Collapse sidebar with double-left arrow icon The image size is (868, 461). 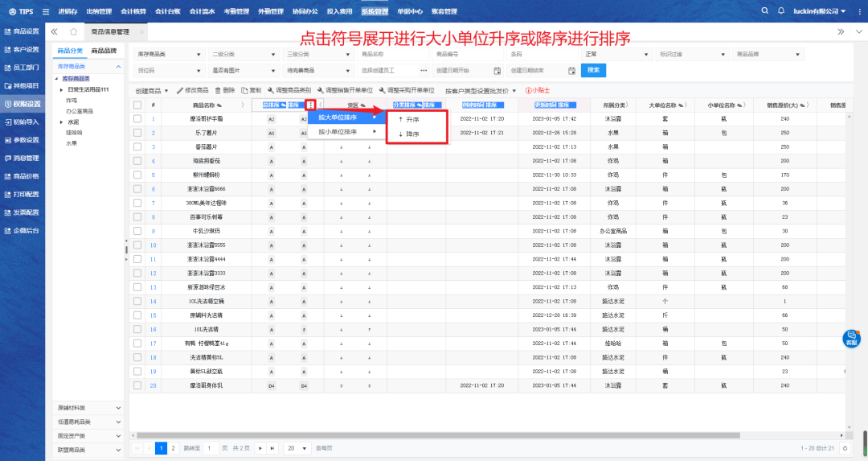click(54, 32)
